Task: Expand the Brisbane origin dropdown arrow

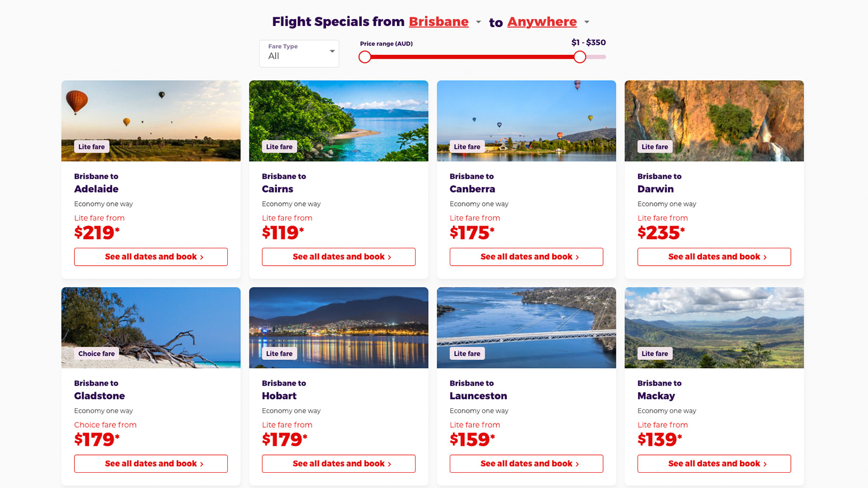Action: (478, 22)
